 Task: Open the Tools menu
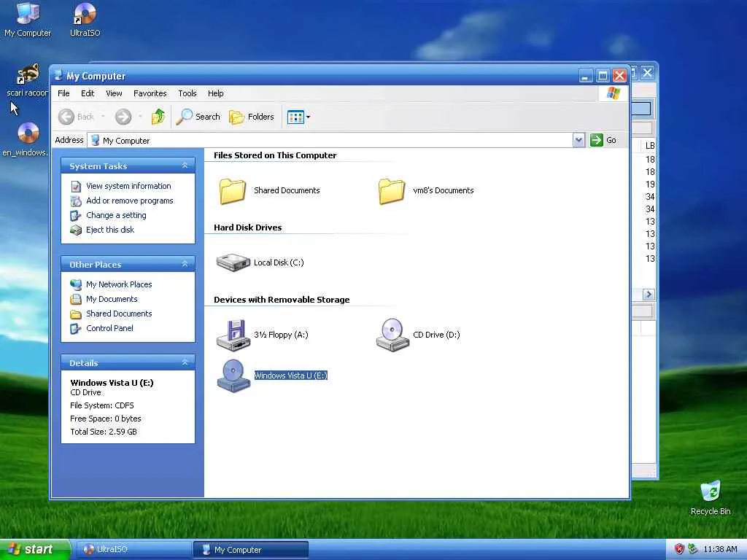187,93
